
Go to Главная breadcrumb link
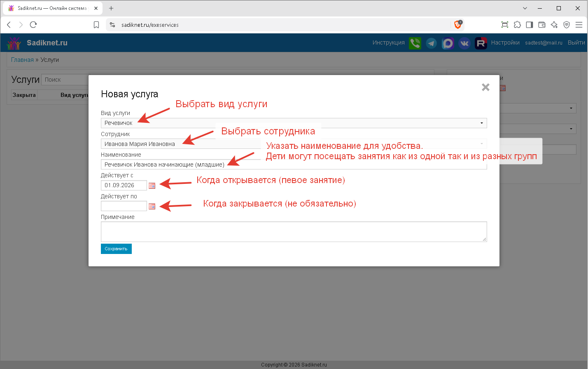pyautogui.click(x=22, y=60)
